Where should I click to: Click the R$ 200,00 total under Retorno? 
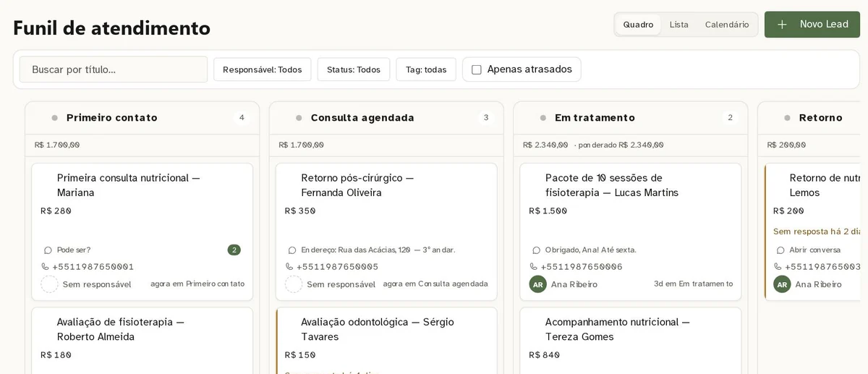pos(786,145)
